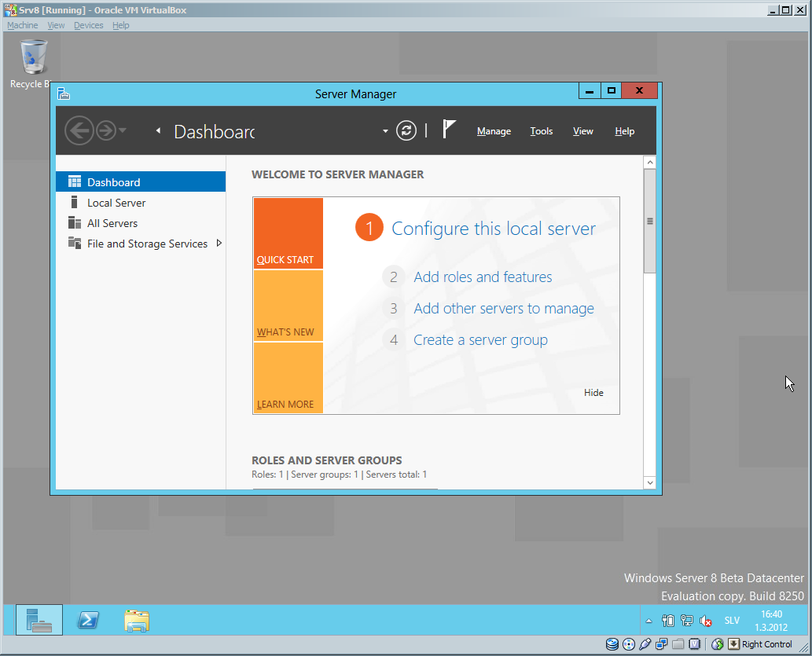Screen dimensions: 812x656
Task: Launch PowerShell from the taskbar
Action: pos(88,620)
